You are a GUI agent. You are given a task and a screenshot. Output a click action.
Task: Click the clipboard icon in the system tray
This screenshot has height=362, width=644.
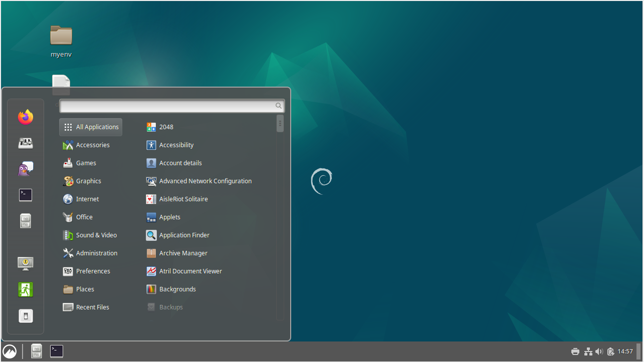click(611, 351)
